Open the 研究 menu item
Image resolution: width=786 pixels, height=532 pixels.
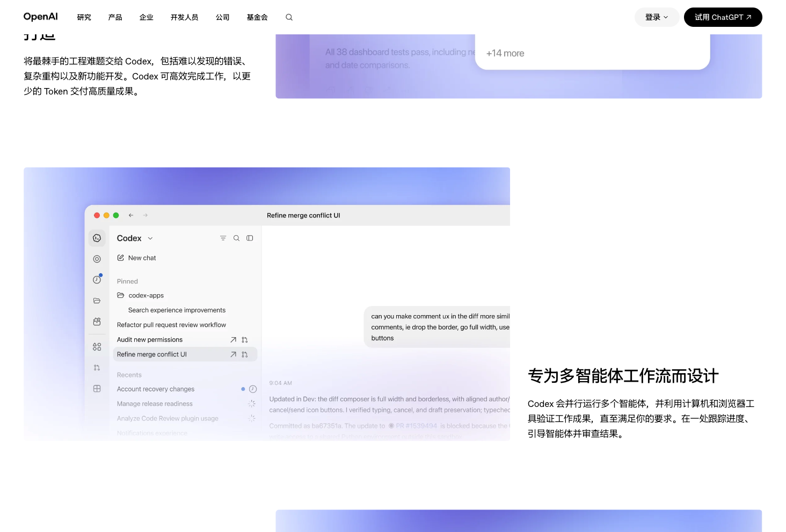pos(84,17)
